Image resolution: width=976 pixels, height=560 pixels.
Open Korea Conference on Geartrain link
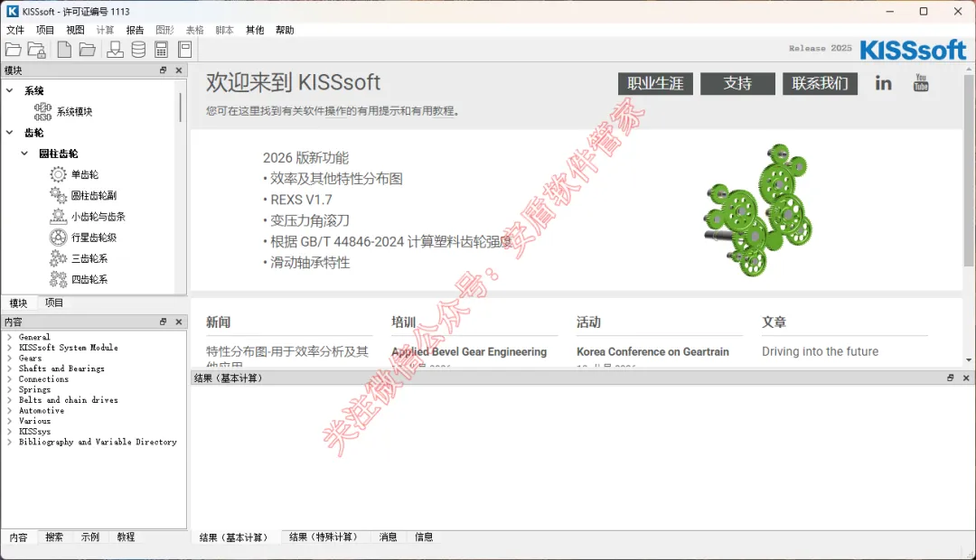[652, 351]
